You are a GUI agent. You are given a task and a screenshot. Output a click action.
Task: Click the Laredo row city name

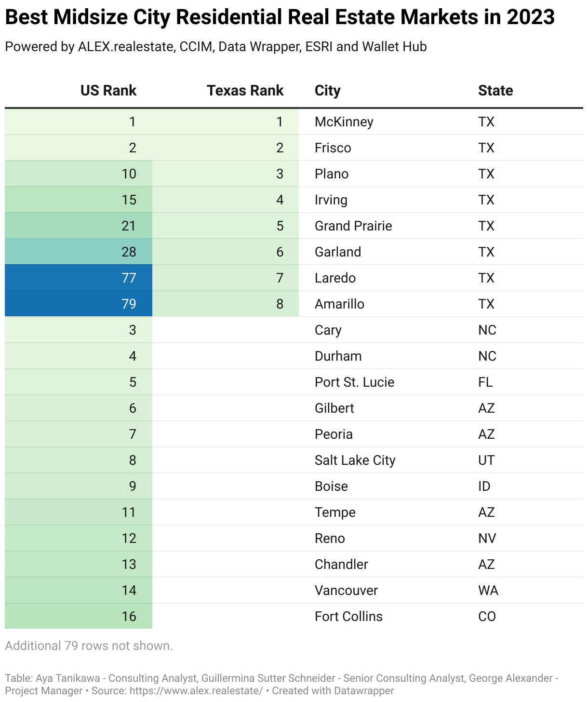click(x=335, y=278)
